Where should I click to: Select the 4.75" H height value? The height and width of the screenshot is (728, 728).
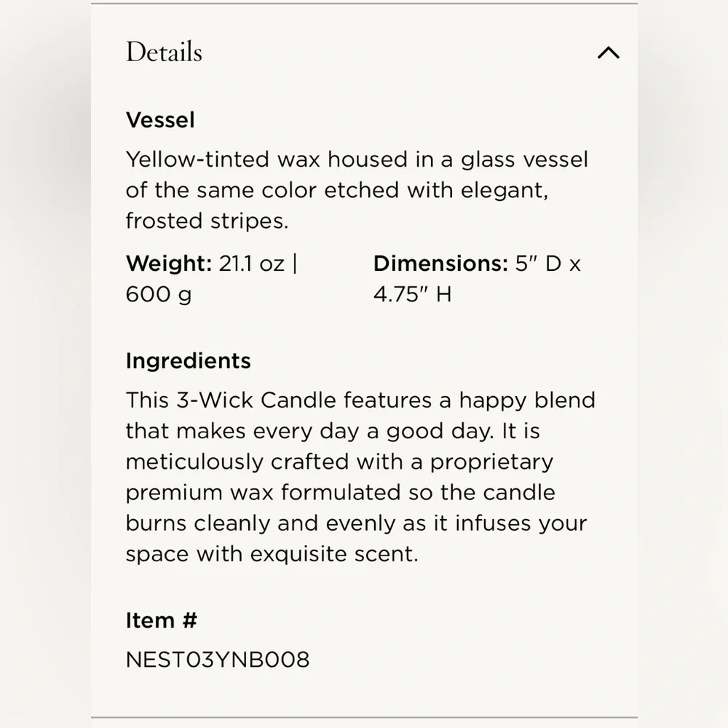412,294
